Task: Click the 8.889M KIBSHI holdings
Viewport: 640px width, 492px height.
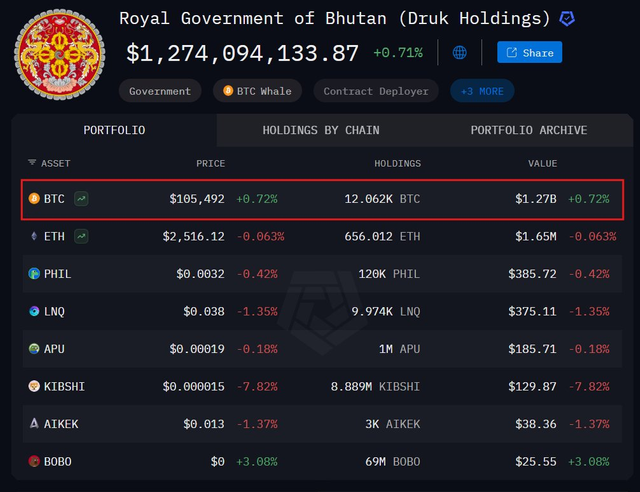Action: 375,386
